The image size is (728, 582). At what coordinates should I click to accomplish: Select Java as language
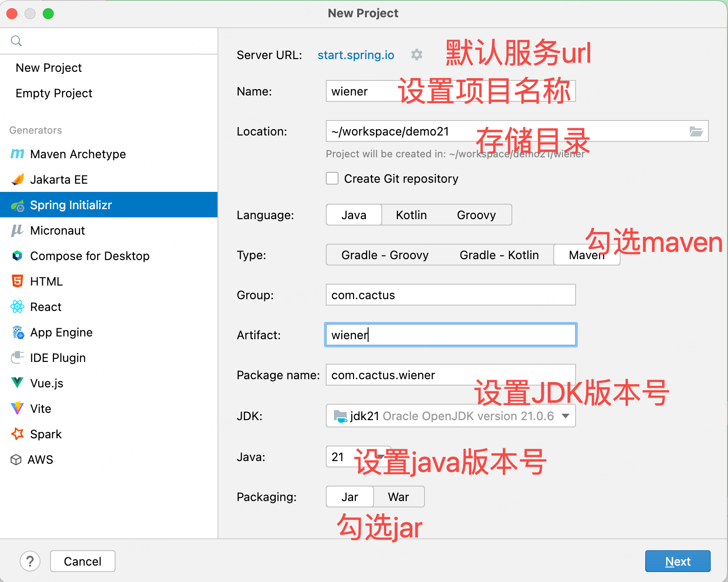354,215
